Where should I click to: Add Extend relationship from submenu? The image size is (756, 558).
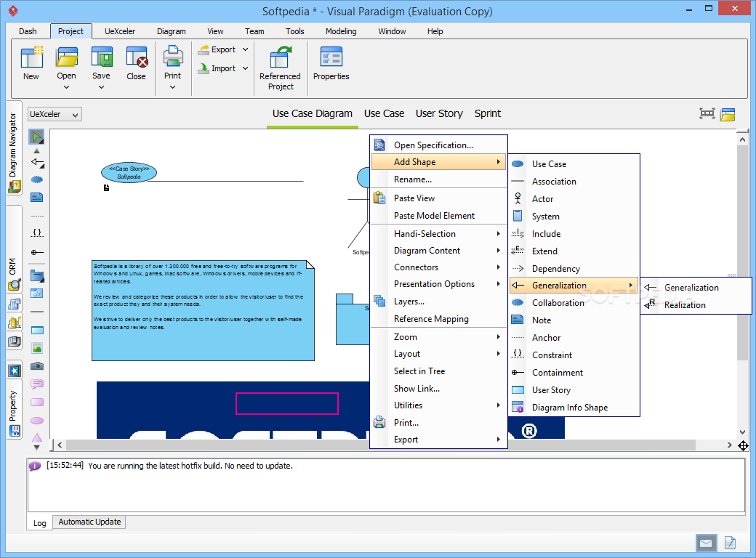click(x=575, y=251)
